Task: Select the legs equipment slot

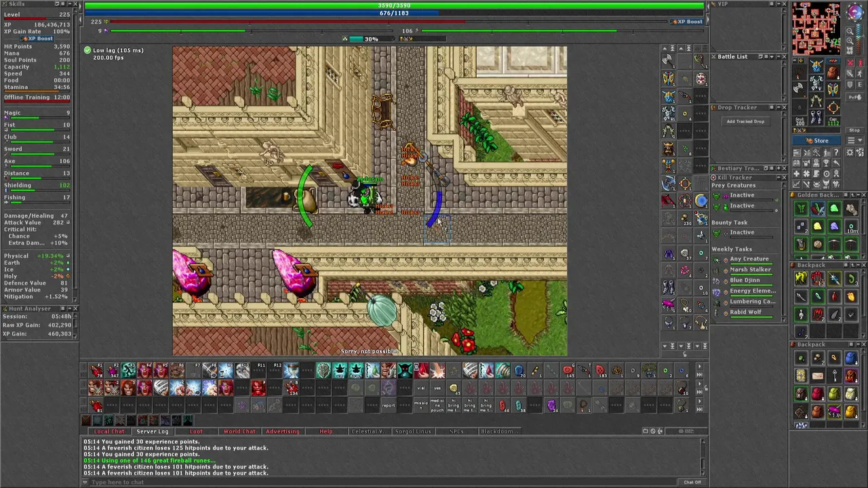Action: [816, 100]
